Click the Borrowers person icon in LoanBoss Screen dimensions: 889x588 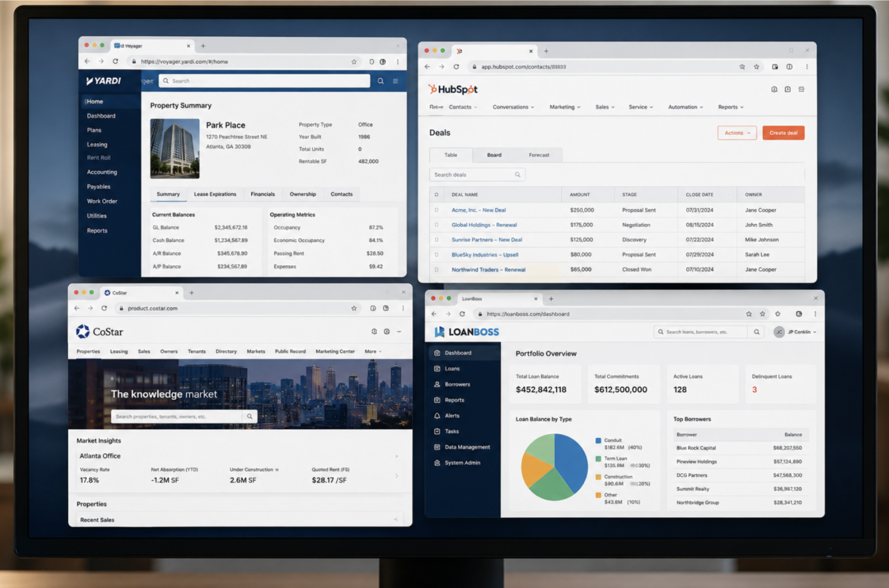[x=437, y=384]
